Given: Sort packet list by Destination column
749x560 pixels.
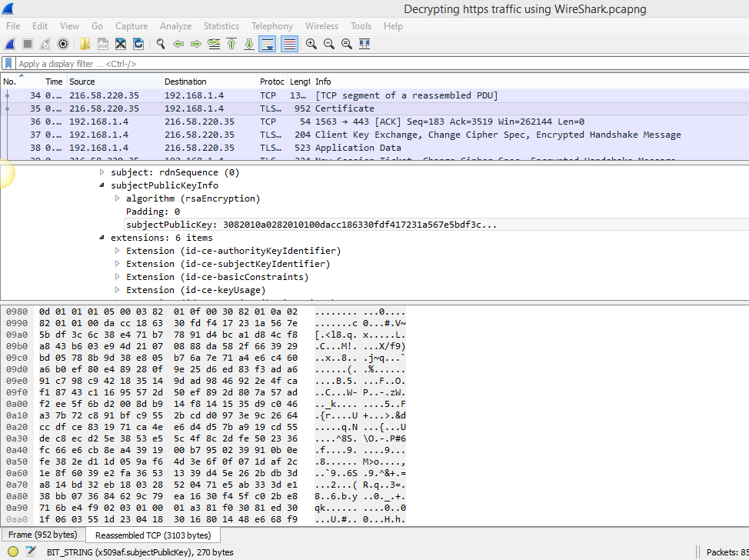Looking at the screenshot, I should (209, 82).
